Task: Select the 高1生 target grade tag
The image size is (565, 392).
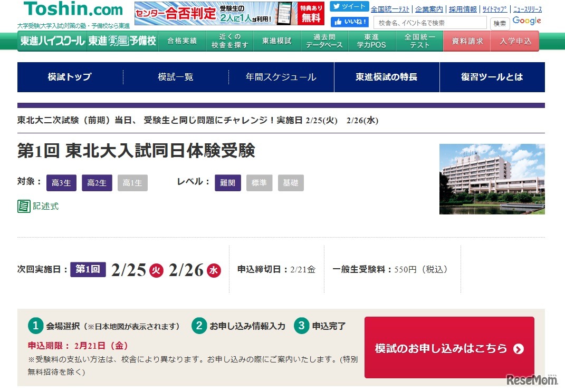Action: (132, 183)
